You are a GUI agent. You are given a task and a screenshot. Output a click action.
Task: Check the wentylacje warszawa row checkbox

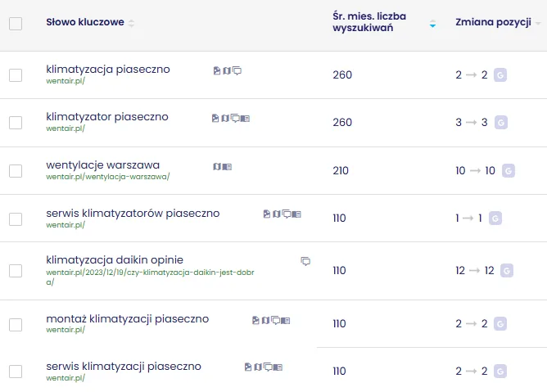pos(16,171)
